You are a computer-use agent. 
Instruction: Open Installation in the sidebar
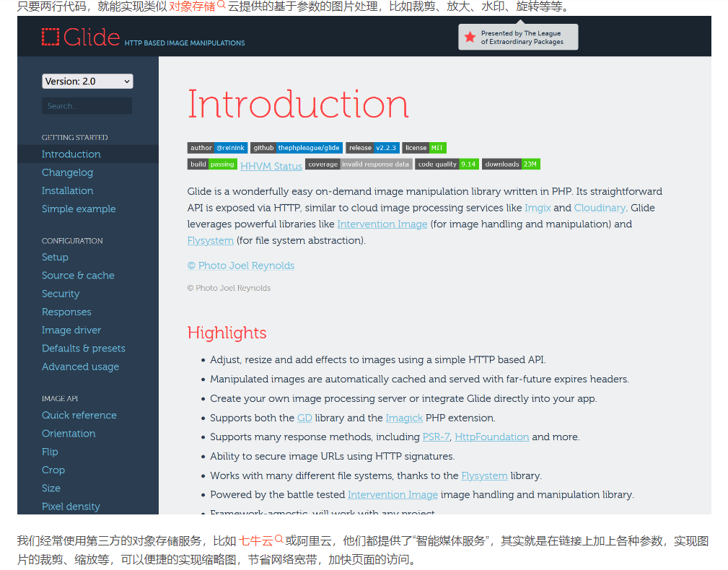click(x=67, y=190)
